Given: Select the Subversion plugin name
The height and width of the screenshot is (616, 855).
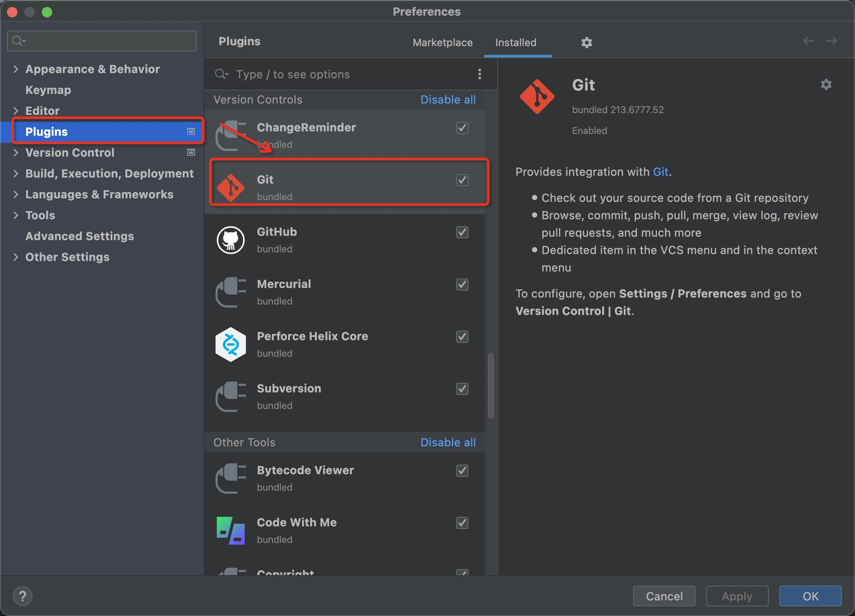Looking at the screenshot, I should [x=289, y=388].
